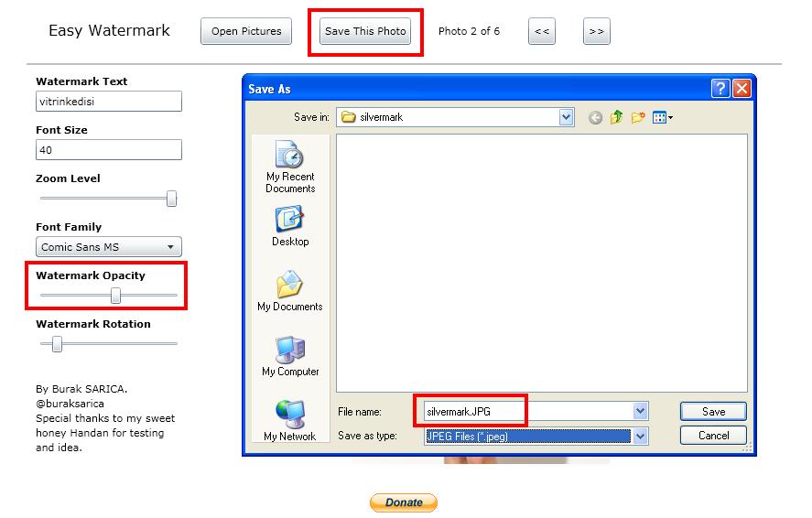Viewport: 812px width, 518px height.
Task: Click the help question mark in Save As
Action: 720,89
